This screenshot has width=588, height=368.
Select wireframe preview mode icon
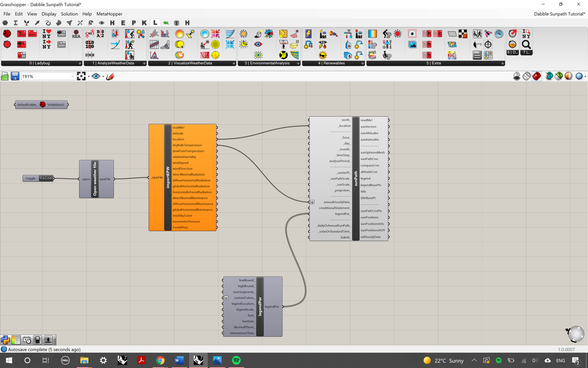(x=527, y=76)
